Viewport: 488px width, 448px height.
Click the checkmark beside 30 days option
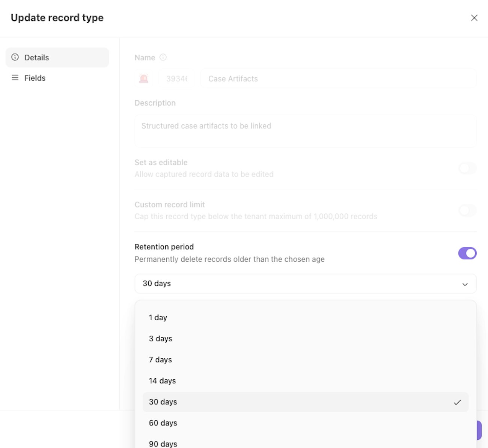point(457,402)
